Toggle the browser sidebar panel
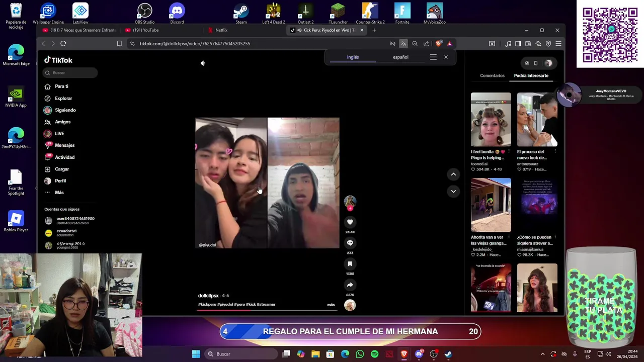 (518, 44)
